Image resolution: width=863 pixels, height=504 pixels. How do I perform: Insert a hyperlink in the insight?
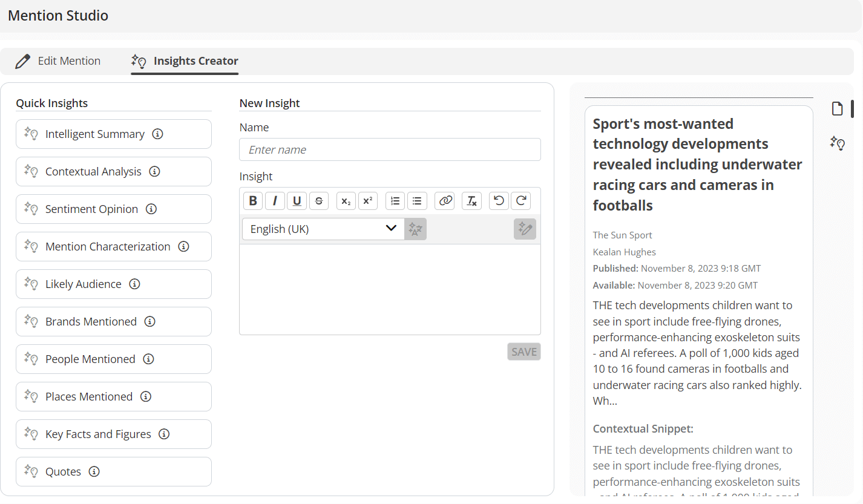[x=445, y=201]
